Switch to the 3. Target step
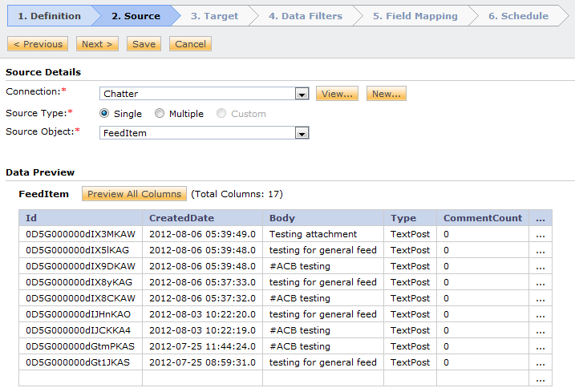Screen dimensions: 575x392 click(214, 16)
